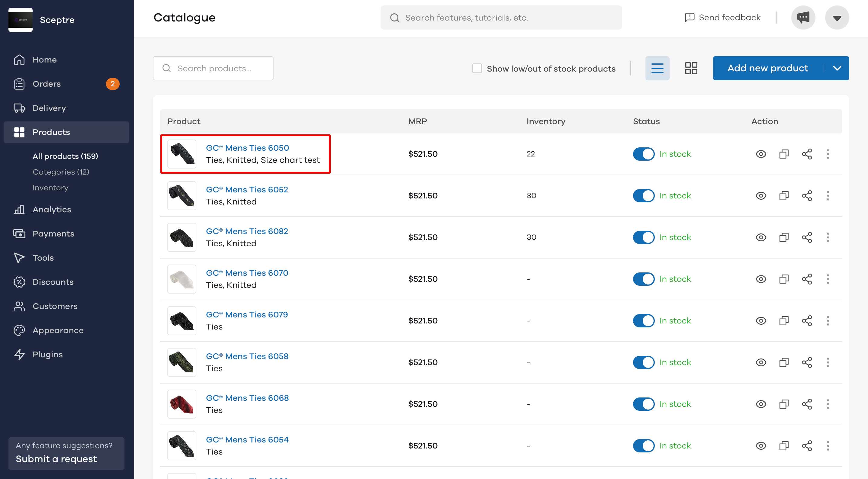The width and height of the screenshot is (868, 479).
Task: Open the announcements megaphone icon
Action: coord(803,18)
